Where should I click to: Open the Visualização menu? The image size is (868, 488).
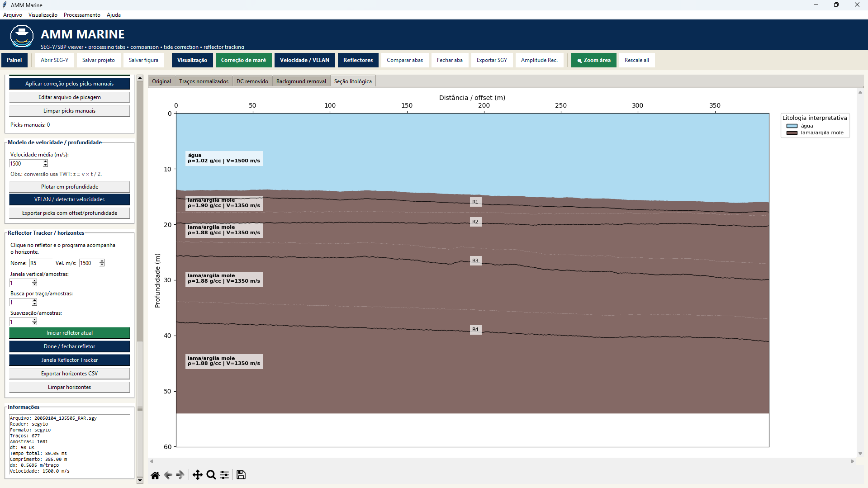(x=43, y=15)
